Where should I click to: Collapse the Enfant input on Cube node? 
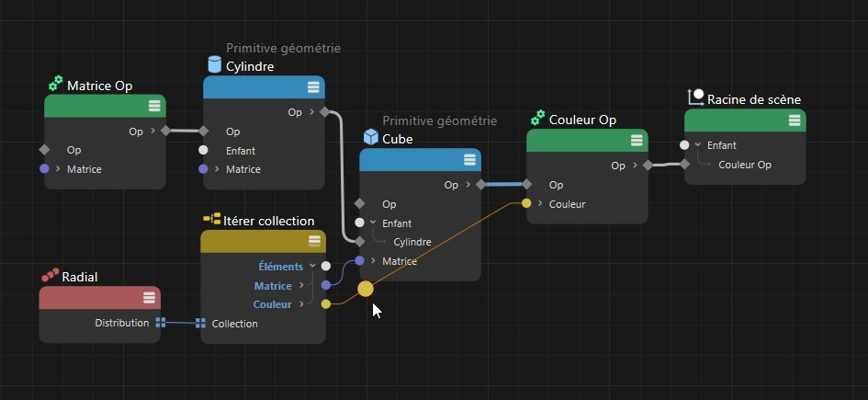[x=373, y=223]
